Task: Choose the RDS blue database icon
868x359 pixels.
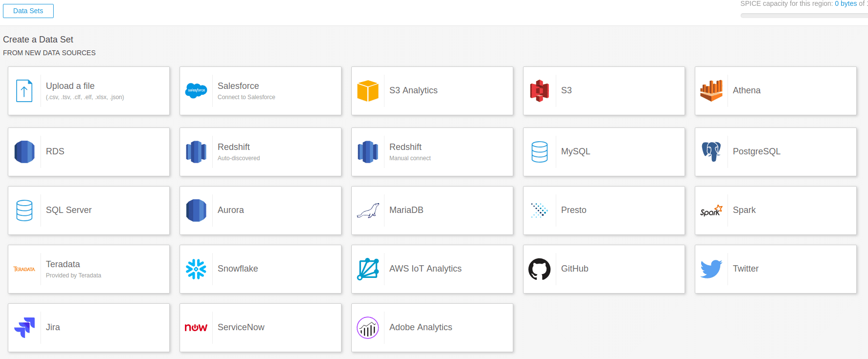Action: pyautogui.click(x=24, y=152)
